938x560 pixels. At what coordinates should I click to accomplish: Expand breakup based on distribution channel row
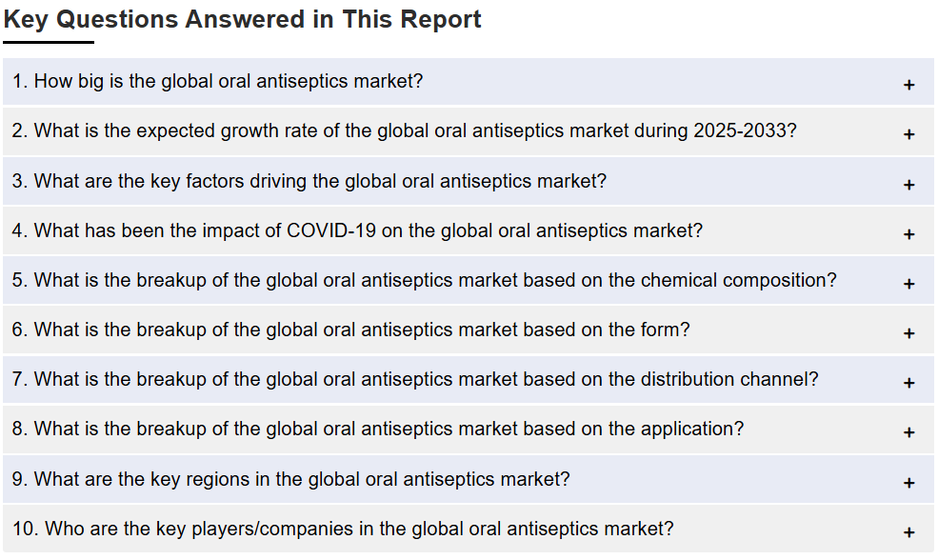[469, 379]
